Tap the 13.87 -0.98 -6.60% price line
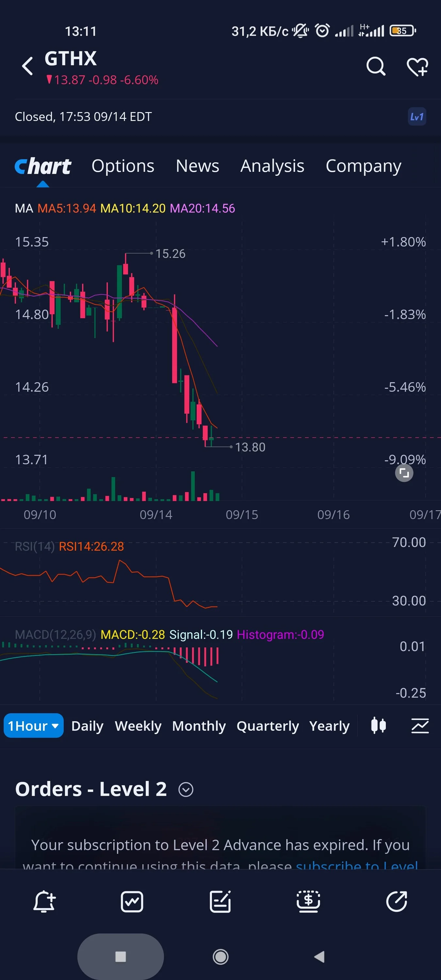This screenshot has width=441, height=980. pos(102,80)
